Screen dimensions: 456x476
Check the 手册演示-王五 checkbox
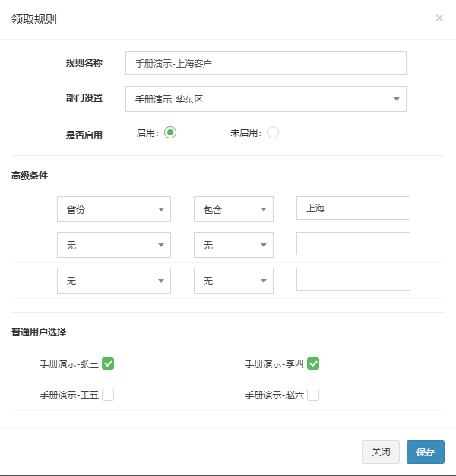(108, 395)
